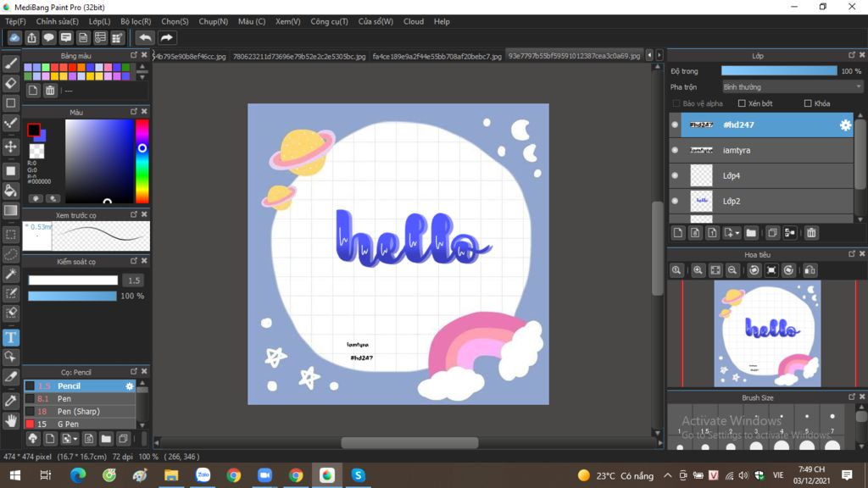Select the Text tool
Image resolution: width=868 pixels, height=488 pixels.
[10, 337]
